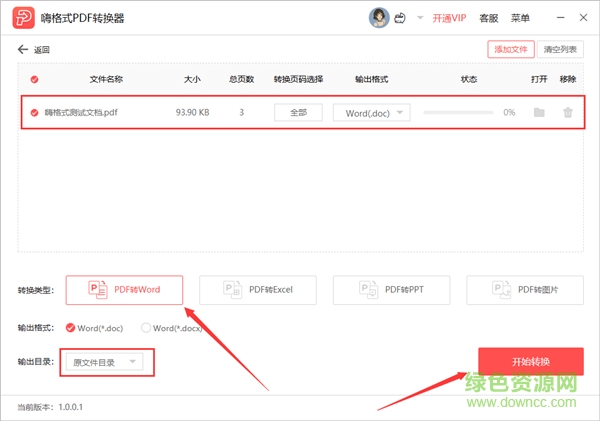Click the 清空列表 button
Viewport: 600px width, 421px height.
[560, 49]
